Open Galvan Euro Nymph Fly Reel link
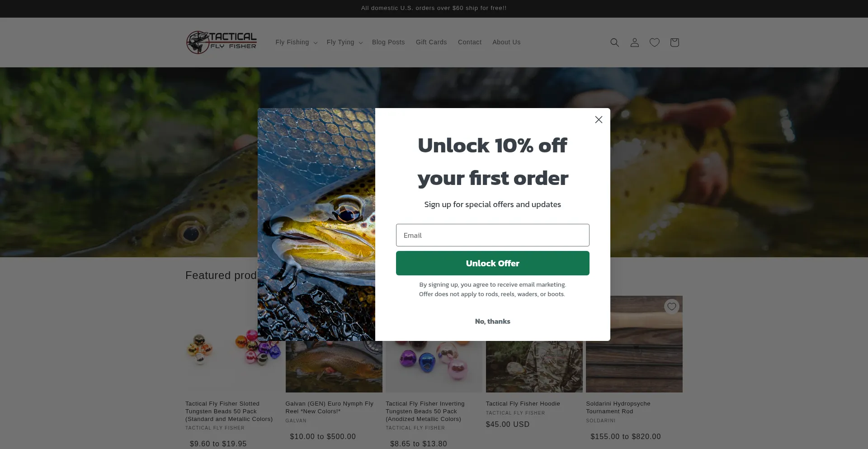The height and width of the screenshot is (449, 868). [330, 407]
